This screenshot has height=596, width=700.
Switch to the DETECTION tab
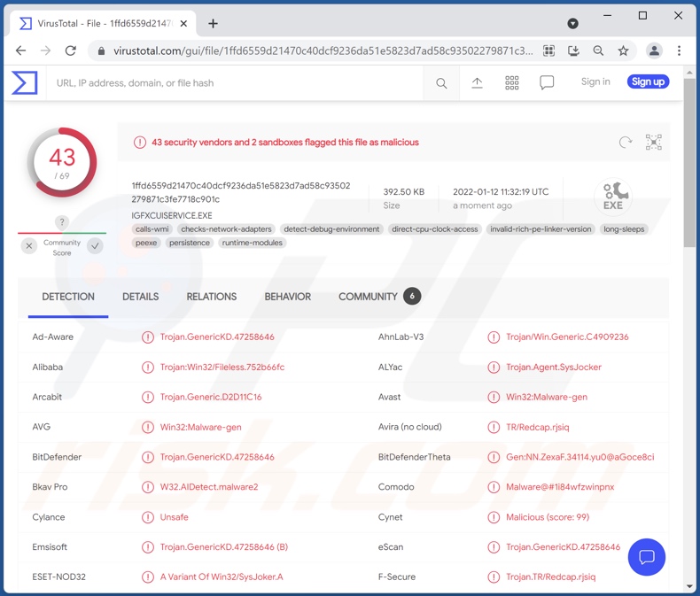tap(68, 297)
